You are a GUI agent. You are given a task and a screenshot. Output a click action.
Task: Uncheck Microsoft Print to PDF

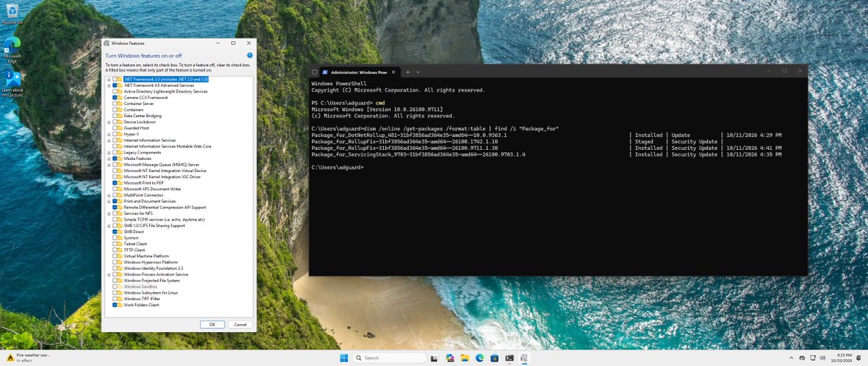click(x=114, y=182)
